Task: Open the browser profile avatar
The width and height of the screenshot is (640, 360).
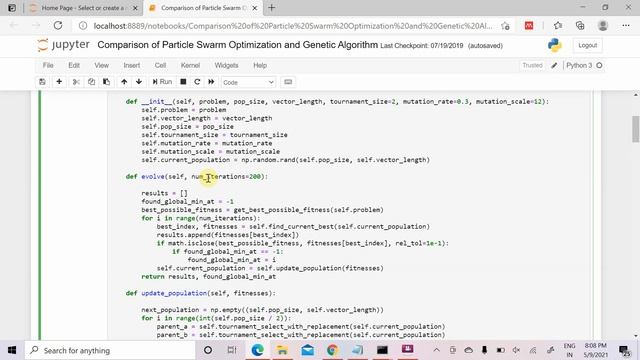Action: click(x=602, y=26)
